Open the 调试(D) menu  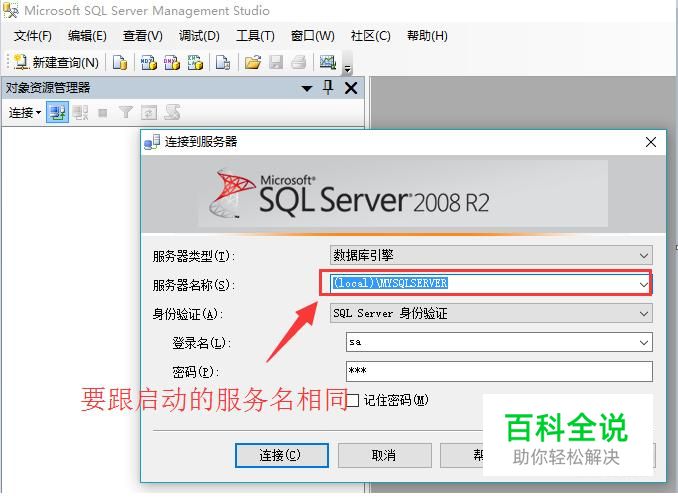[199, 36]
